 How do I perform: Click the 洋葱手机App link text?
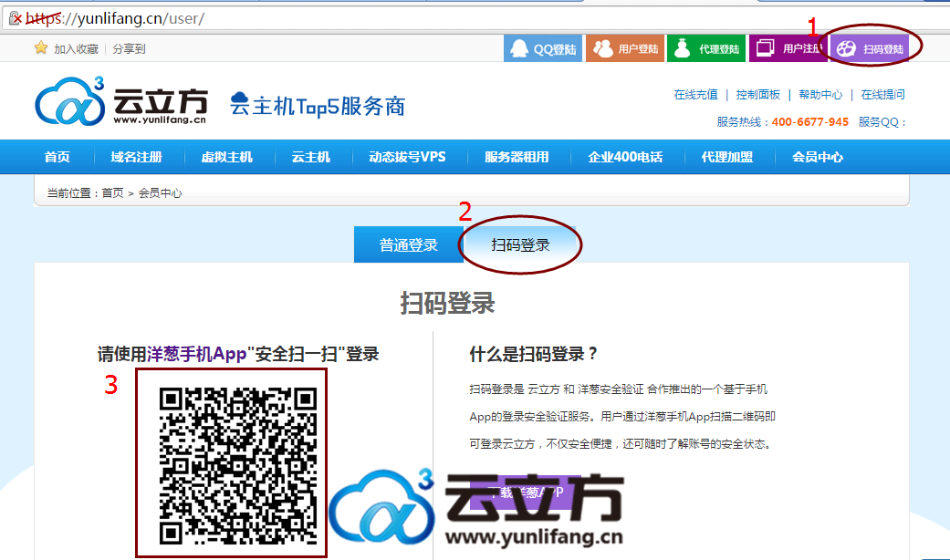[x=196, y=354]
